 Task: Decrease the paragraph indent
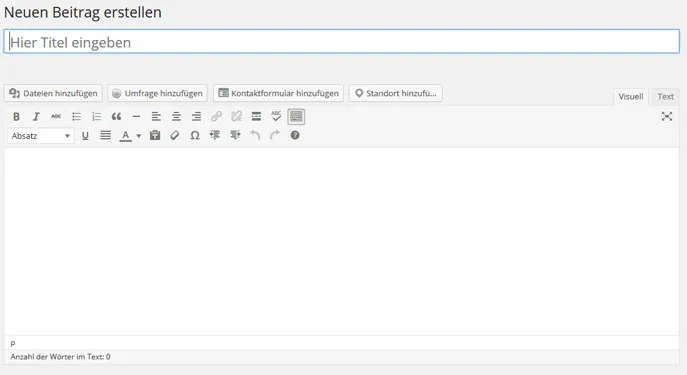[x=215, y=136]
